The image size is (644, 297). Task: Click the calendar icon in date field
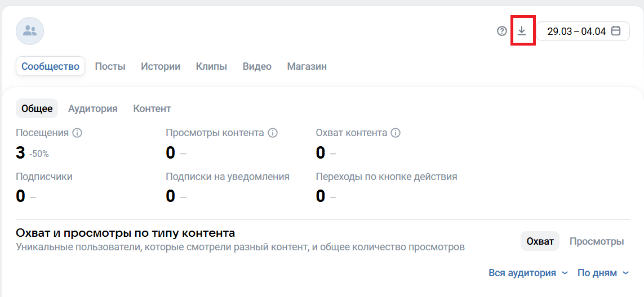click(x=616, y=31)
